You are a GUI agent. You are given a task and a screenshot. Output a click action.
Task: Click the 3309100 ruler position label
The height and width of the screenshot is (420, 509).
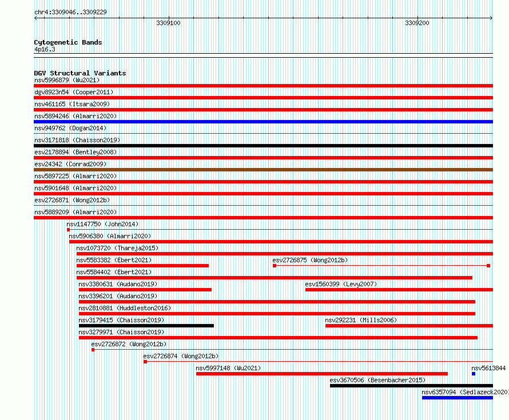[169, 23]
